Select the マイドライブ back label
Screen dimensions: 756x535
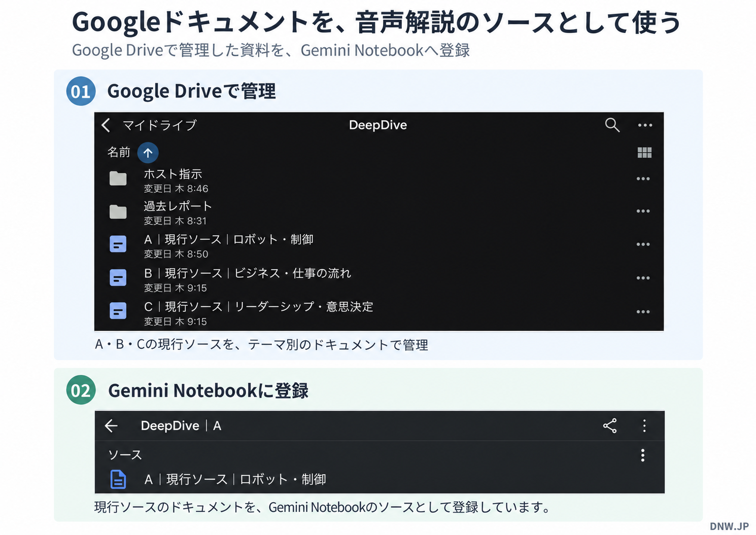(x=160, y=125)
